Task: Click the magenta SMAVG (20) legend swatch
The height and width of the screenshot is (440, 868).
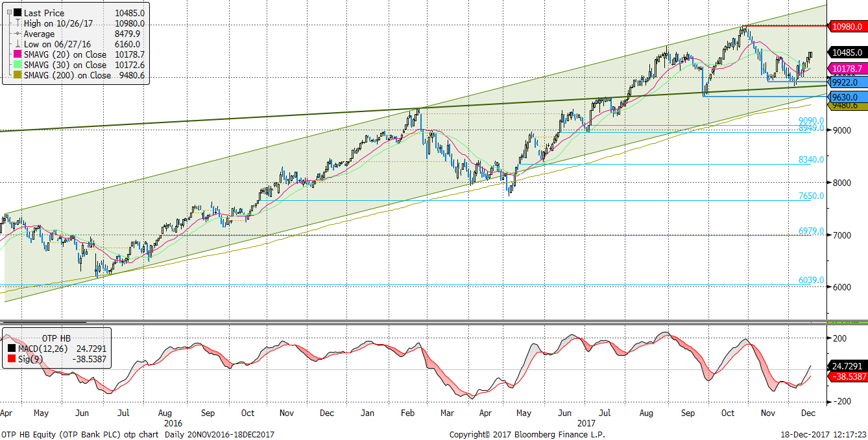Action: (17, 54)
